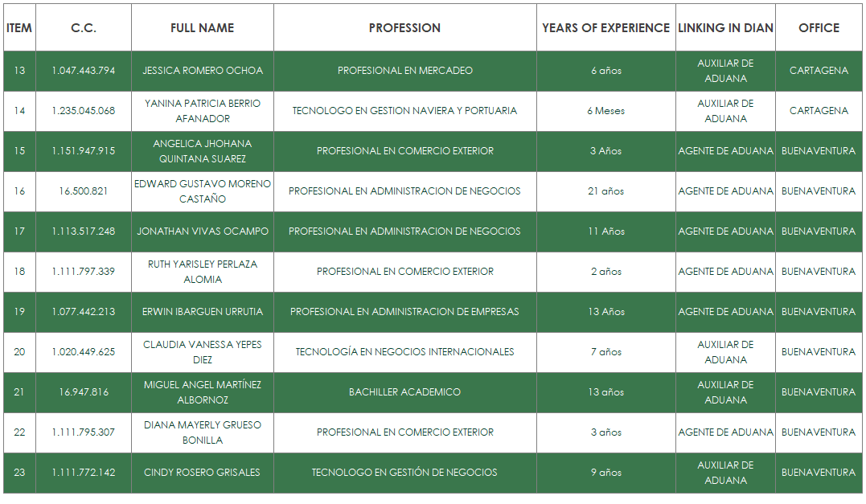The height and width of the screenshot is (504, 866).
Task: Select CARTAGENA office in row 13
Action: (819, 71)
